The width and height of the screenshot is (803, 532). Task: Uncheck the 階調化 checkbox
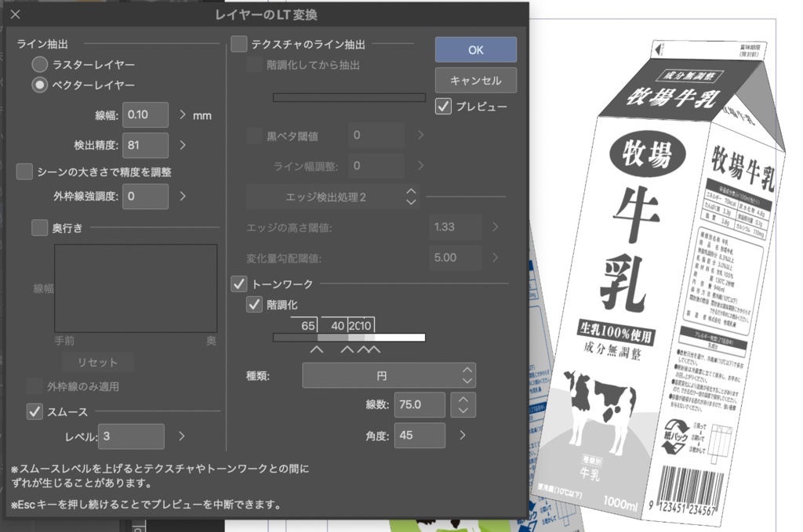point(254,305)
